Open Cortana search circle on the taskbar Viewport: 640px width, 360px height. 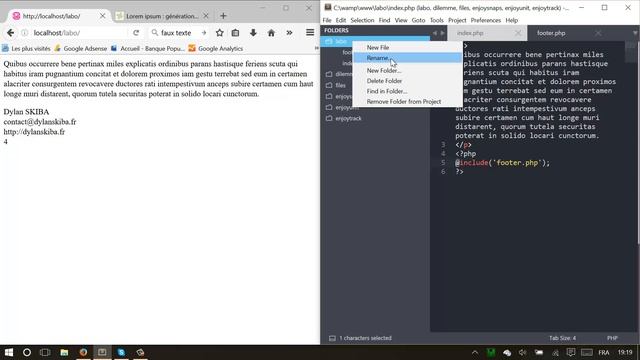[x=27, y=352]
